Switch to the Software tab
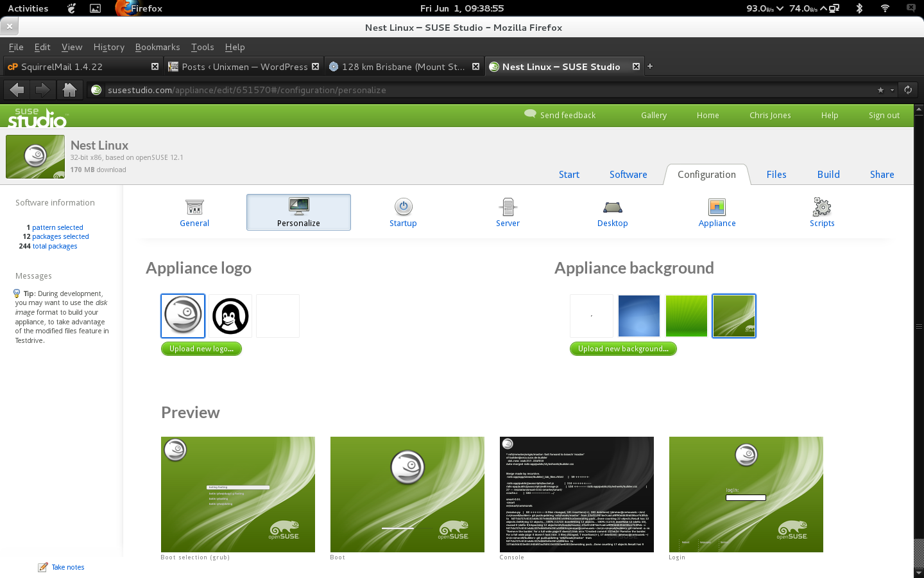 628,175
